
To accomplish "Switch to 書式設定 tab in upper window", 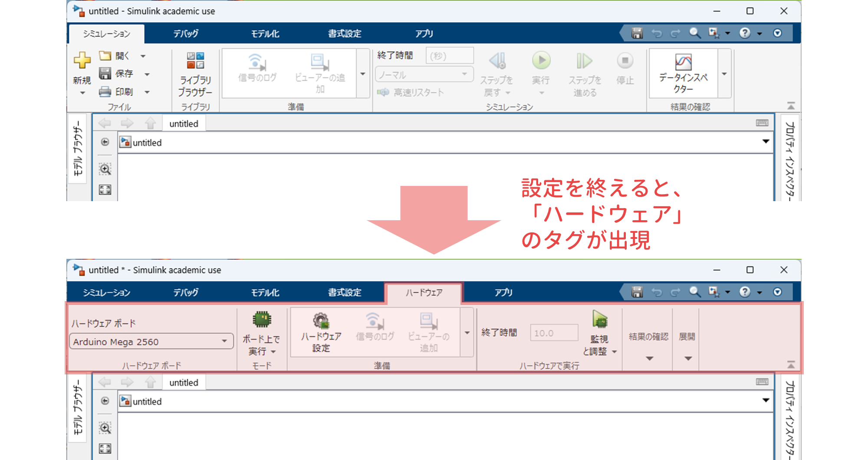I will [x=345, y=33].
